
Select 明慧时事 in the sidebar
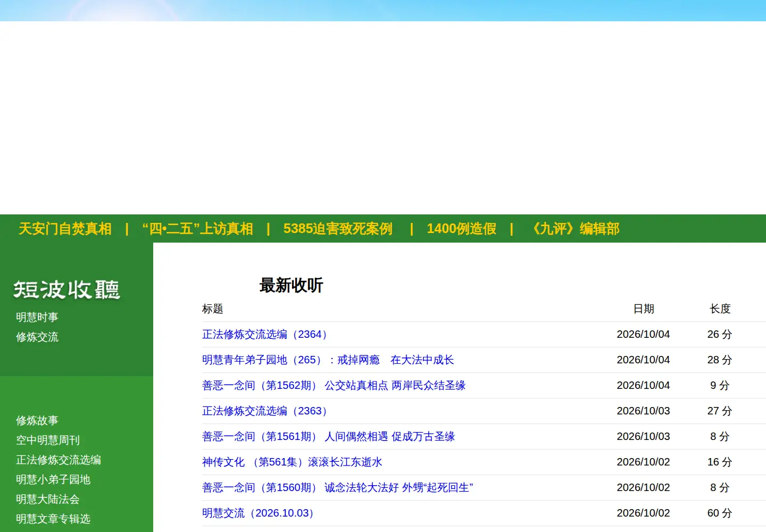click(37, 317)
